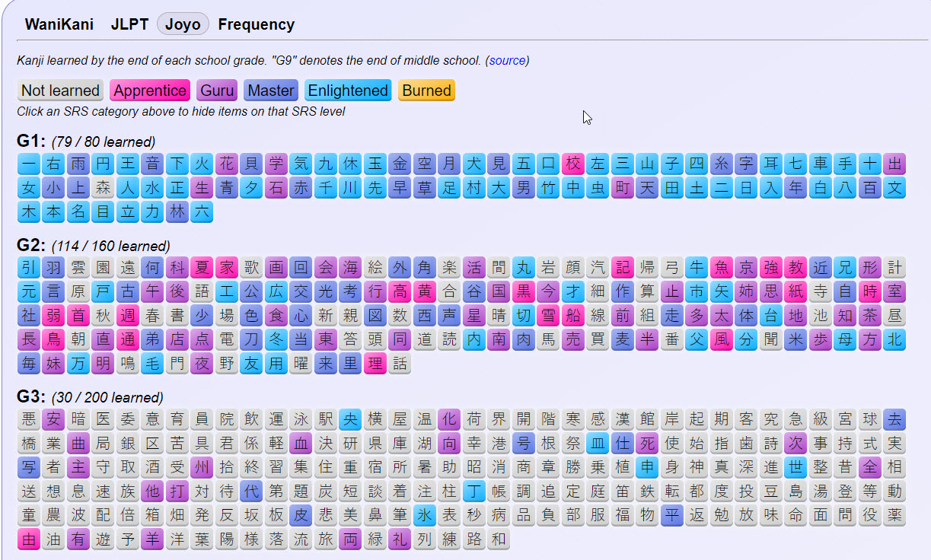
Task: Open the 町 kanji tile
Action: [623, 188]
